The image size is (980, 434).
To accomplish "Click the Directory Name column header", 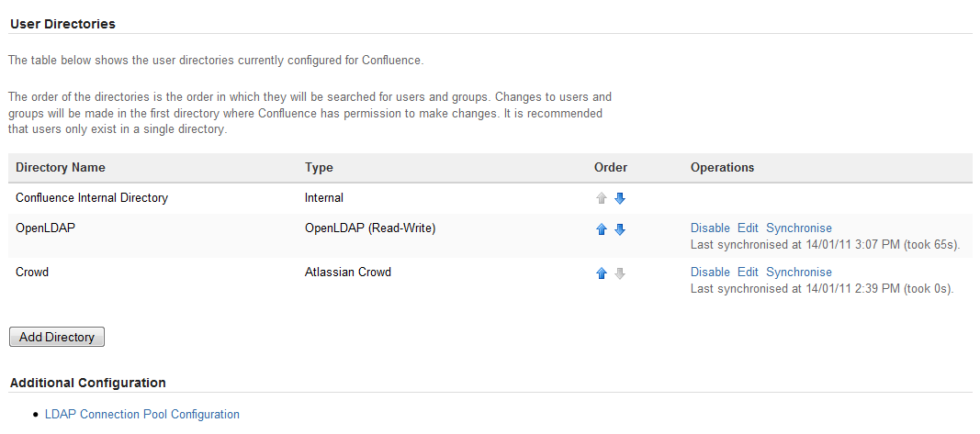I will click(x=61, y=168).
